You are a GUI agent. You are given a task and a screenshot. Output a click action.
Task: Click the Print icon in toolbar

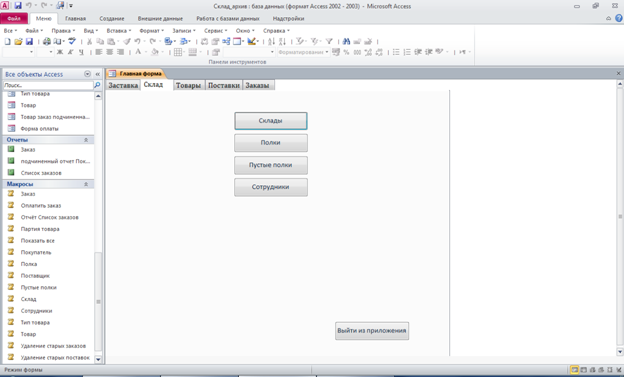tap(47, 41)
